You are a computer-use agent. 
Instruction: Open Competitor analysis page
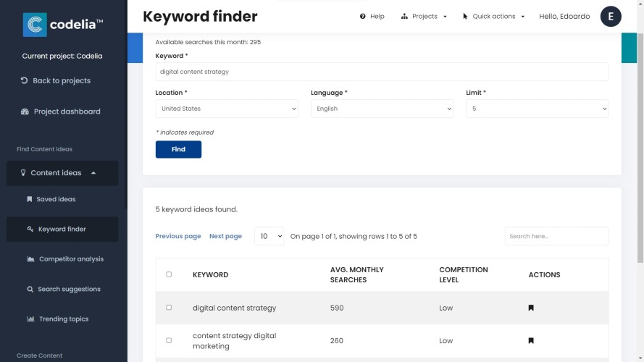click(70, 259)
